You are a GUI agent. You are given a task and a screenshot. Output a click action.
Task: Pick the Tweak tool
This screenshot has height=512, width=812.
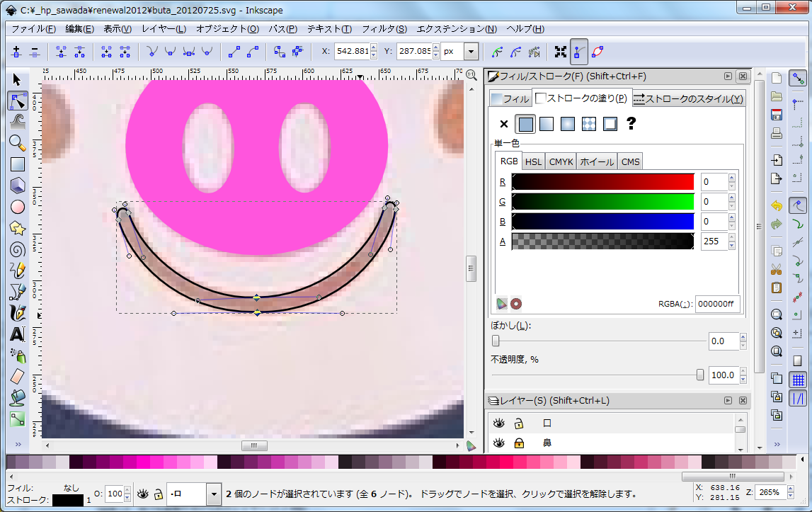tap(17, 121)
